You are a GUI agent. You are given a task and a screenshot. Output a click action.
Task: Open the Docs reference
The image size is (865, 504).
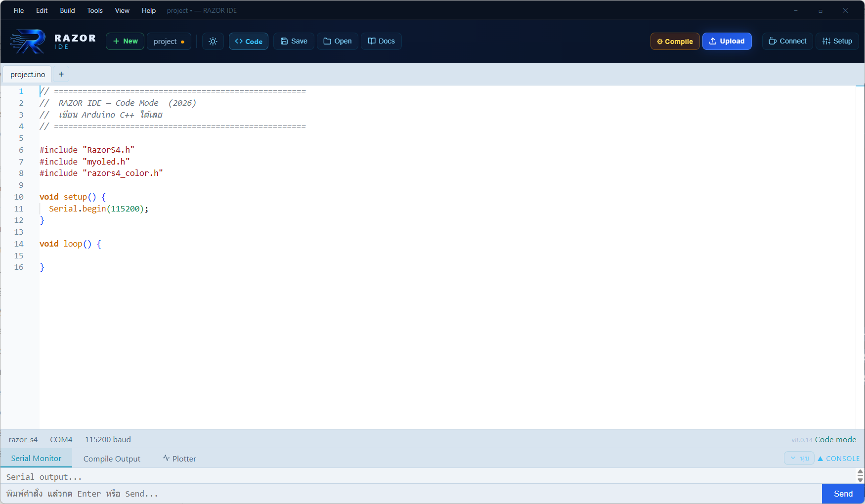381,42
